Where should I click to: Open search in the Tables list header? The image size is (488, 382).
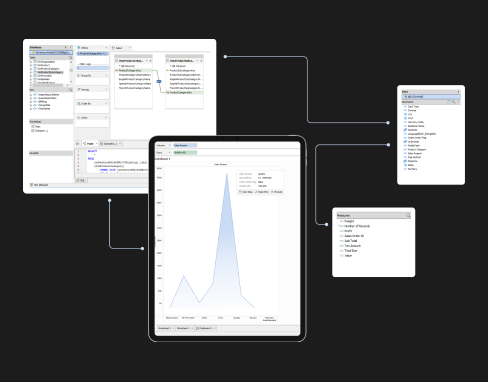point(70,58)
